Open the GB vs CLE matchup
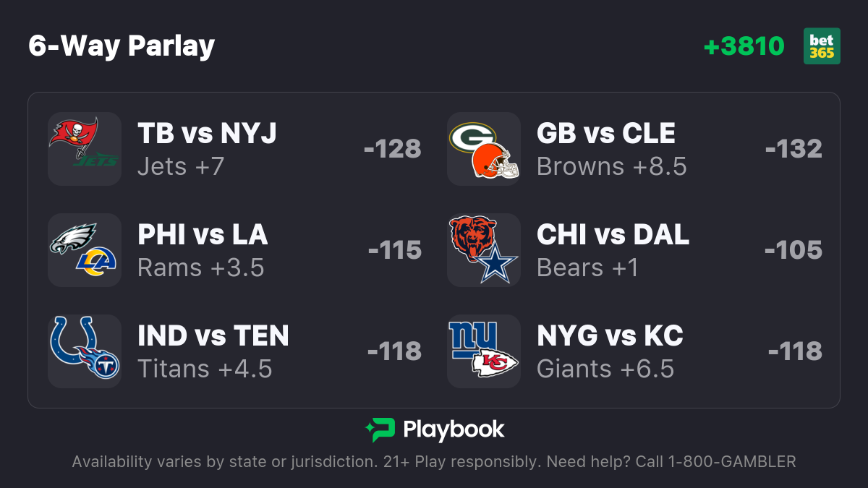 click(x=606, y=134)
